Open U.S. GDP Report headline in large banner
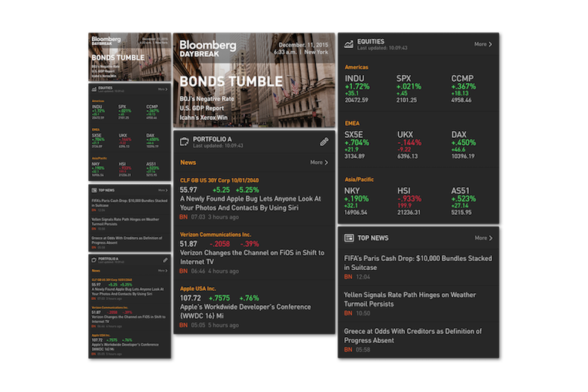 pyautogui.click(x=202, y=108)
